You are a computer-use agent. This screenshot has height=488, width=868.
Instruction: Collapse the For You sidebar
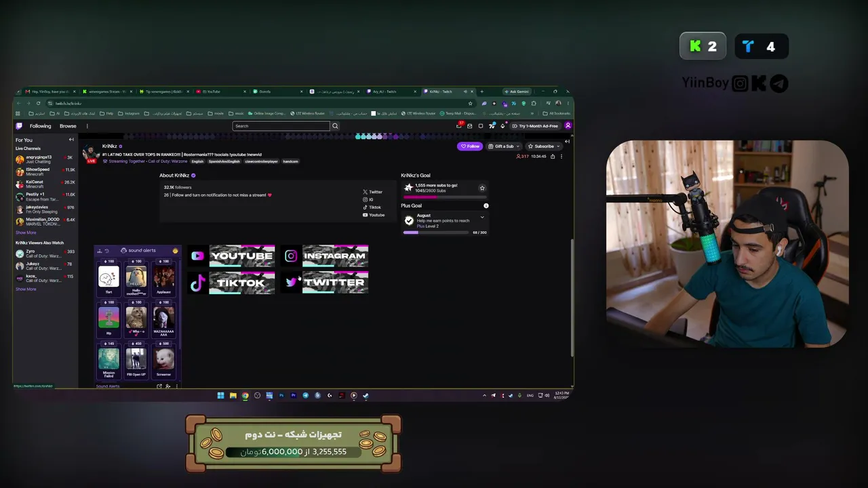coord(71,140)
